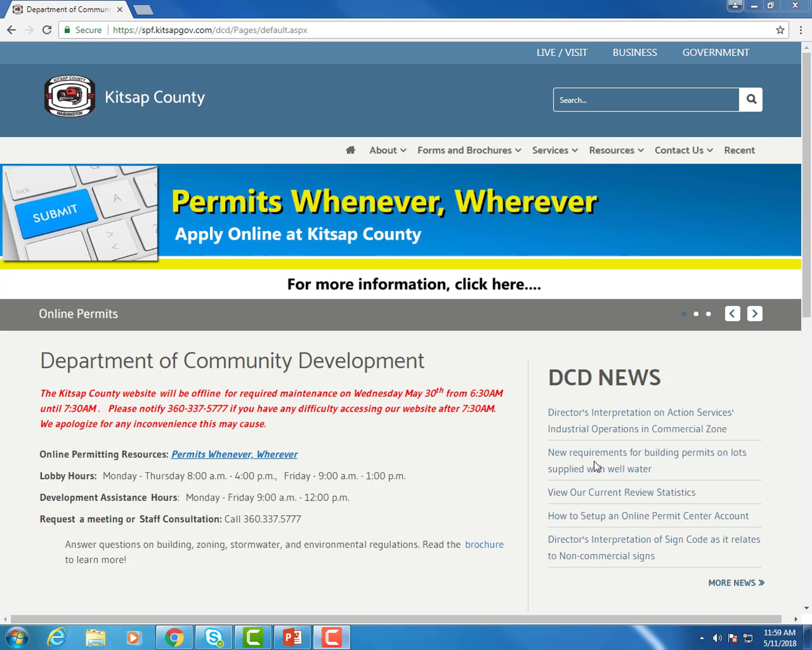
Task: Select the second carousel dot
Action: [696, 314]
